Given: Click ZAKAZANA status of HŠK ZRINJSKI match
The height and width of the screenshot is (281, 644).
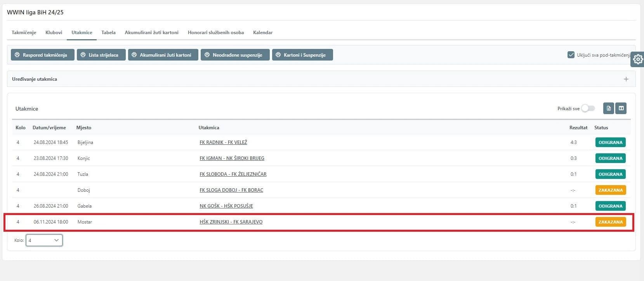Looking at the screenshot, I should [611, 222].
